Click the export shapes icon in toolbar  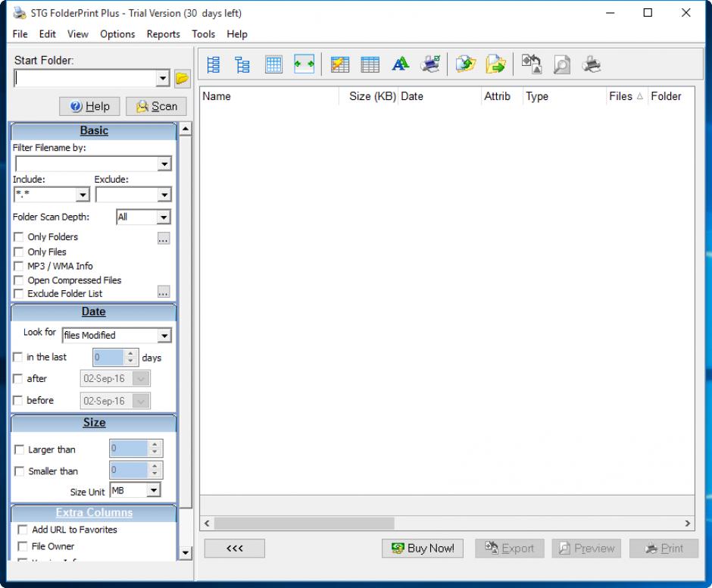point(531,64)
